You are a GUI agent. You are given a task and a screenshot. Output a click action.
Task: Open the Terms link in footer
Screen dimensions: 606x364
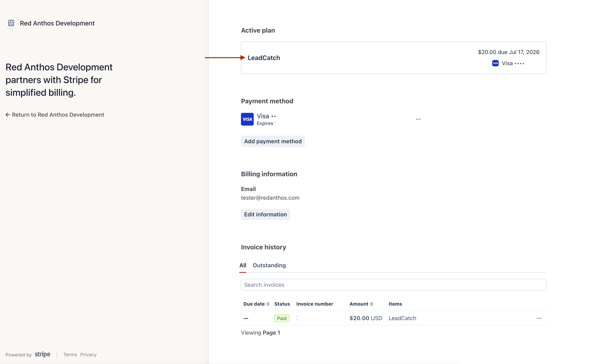click(x=70, y=354)
